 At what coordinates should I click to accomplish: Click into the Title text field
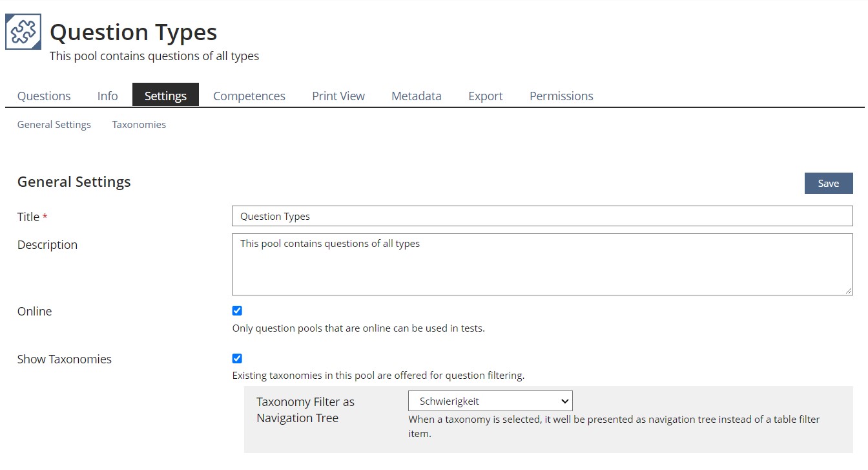tap(541, 216)
